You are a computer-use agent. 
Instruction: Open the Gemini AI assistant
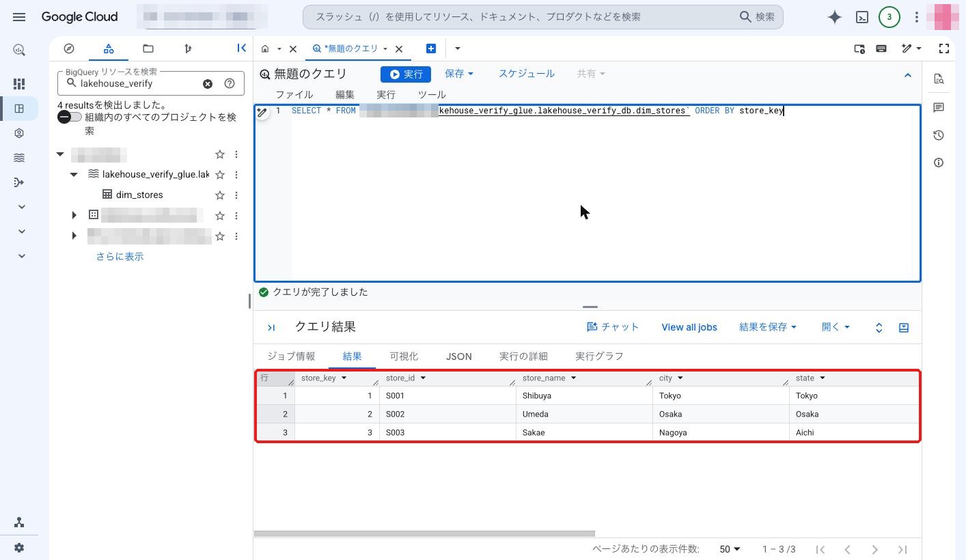834,17
